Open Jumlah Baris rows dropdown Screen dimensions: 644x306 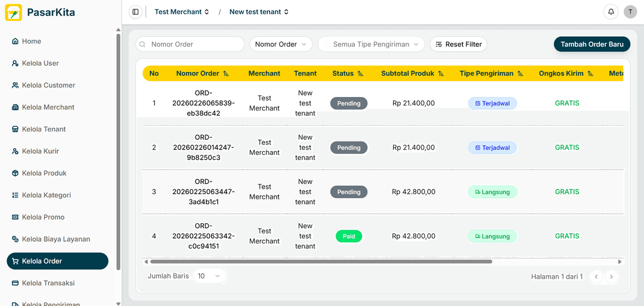[209, 276]
